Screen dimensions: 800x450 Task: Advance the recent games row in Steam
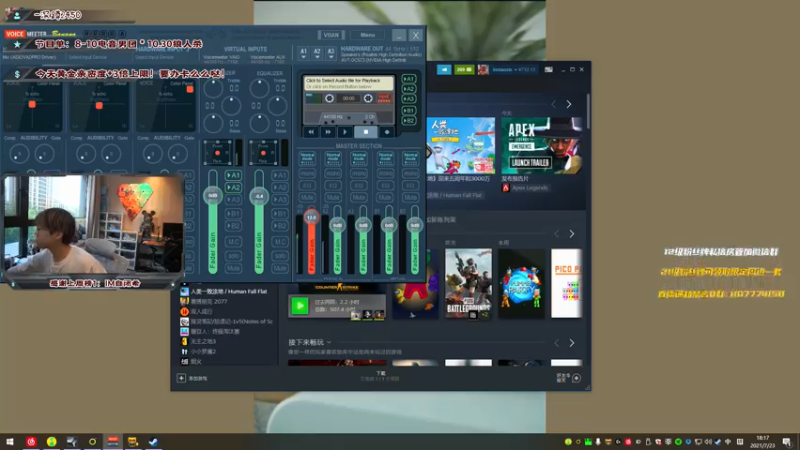571,234
